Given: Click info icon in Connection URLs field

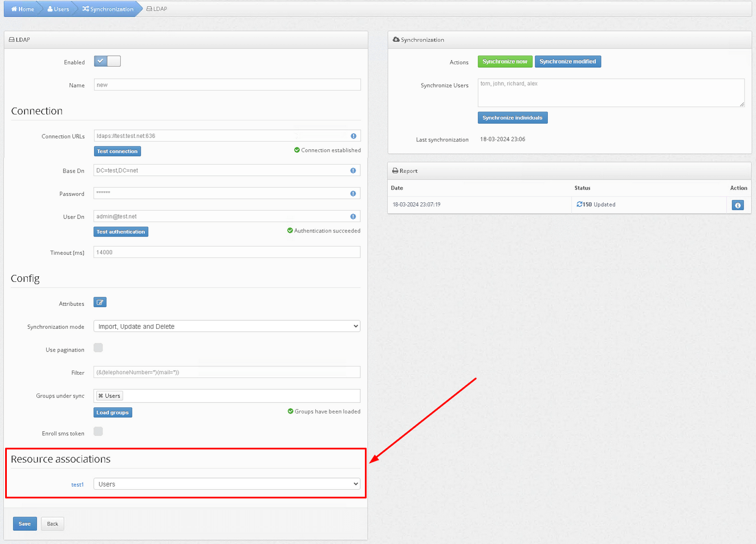Looking at the screenshot, I should tap(353, 136).
